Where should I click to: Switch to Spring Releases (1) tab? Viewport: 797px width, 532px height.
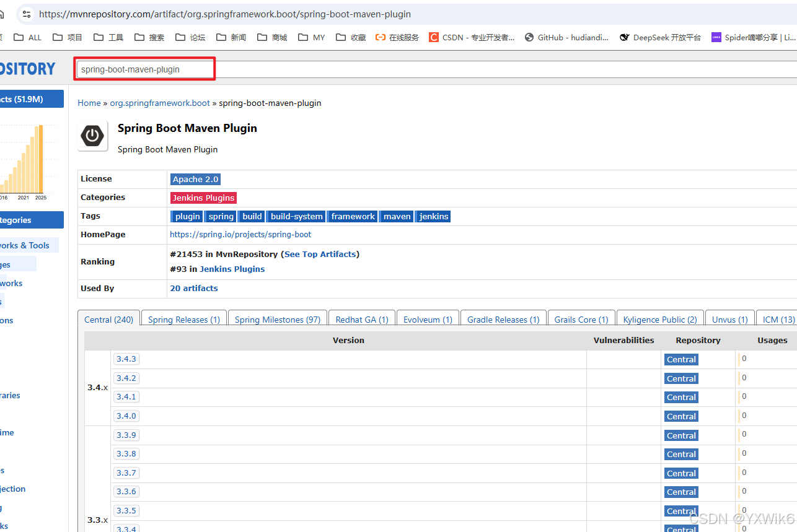pyautogui.click(x=183, y=320)
